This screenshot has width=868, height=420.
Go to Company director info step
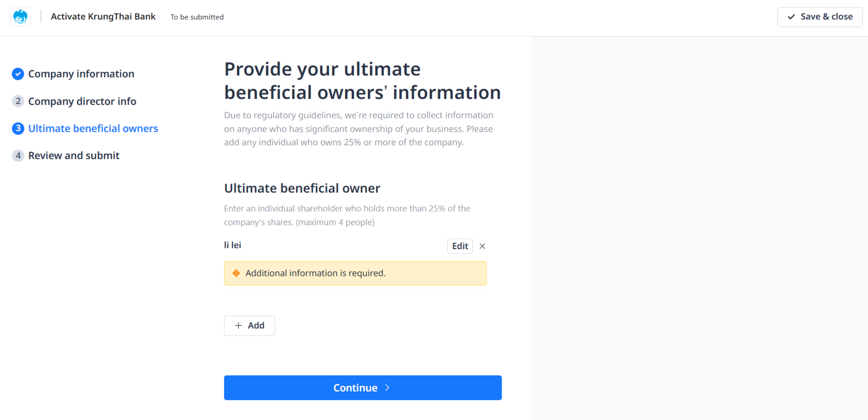click(82, 101)
